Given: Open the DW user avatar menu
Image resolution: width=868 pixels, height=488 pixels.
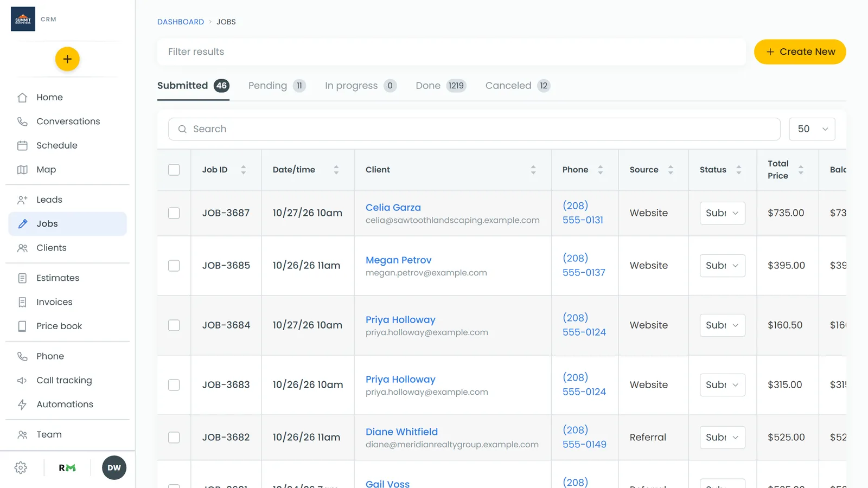Looking at the screenshot, I should click(114, 468).
